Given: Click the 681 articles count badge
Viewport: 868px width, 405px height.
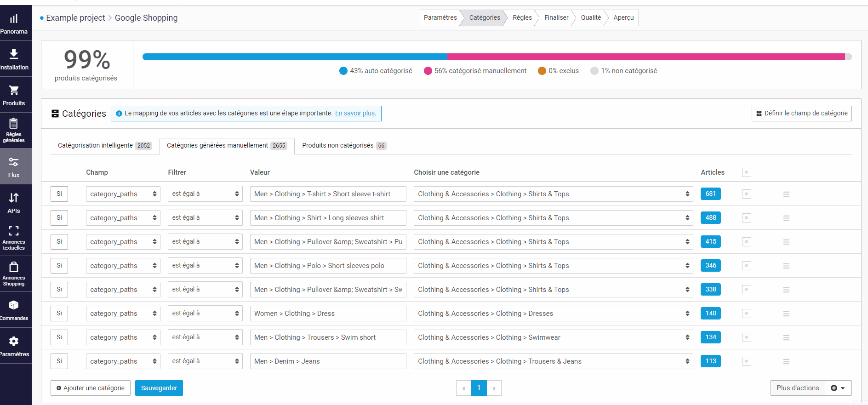Looking at the screenshot, I should tap(711, 194).
